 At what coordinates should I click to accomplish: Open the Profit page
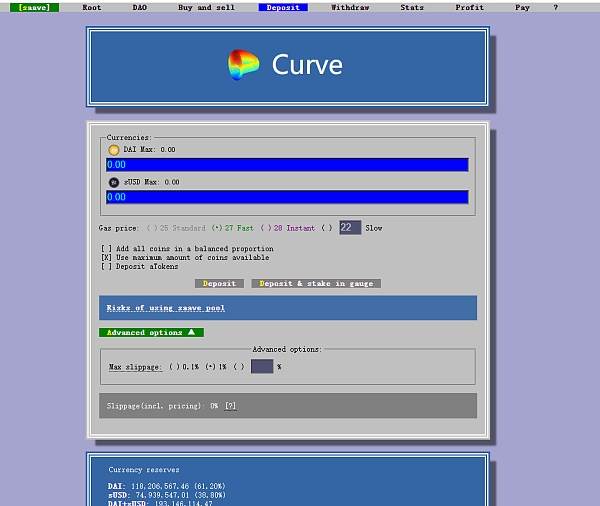[470, 7]
